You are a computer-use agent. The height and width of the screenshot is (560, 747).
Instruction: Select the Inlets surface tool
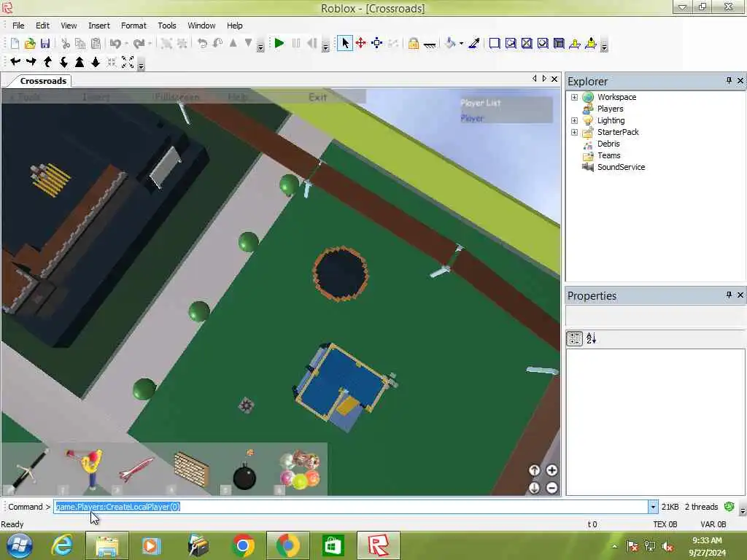[x=559, y=43]
